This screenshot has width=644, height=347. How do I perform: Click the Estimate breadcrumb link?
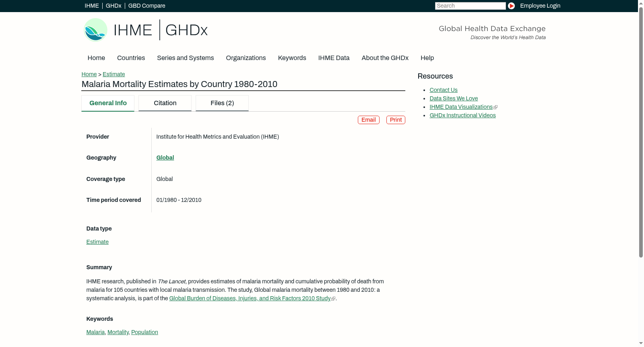(114, 74)
